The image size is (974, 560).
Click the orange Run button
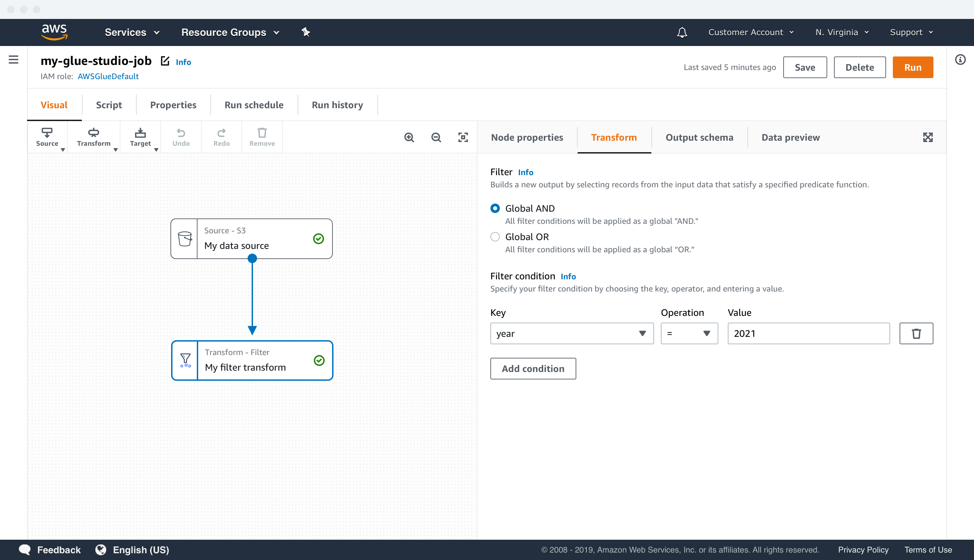[912, 67]
